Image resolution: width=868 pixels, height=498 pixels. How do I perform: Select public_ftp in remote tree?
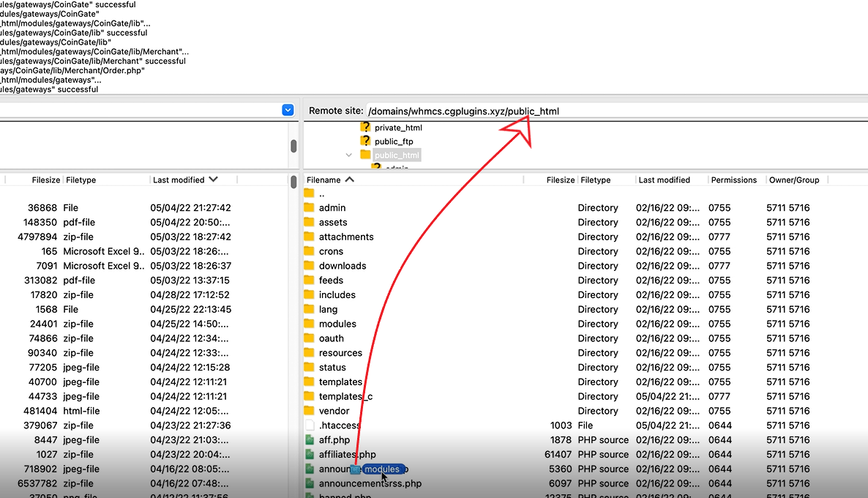394,141
